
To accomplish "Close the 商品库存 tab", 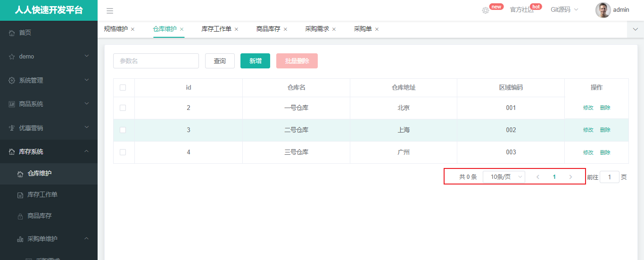I will 285,29.
